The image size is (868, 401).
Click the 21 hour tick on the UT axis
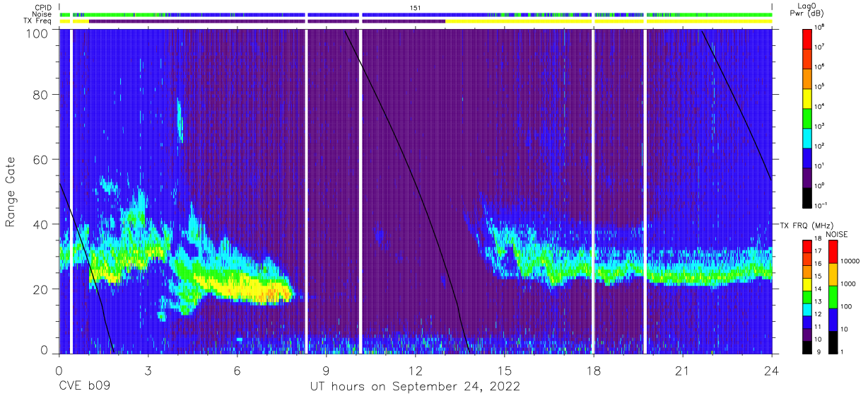[x=683, y=371]
